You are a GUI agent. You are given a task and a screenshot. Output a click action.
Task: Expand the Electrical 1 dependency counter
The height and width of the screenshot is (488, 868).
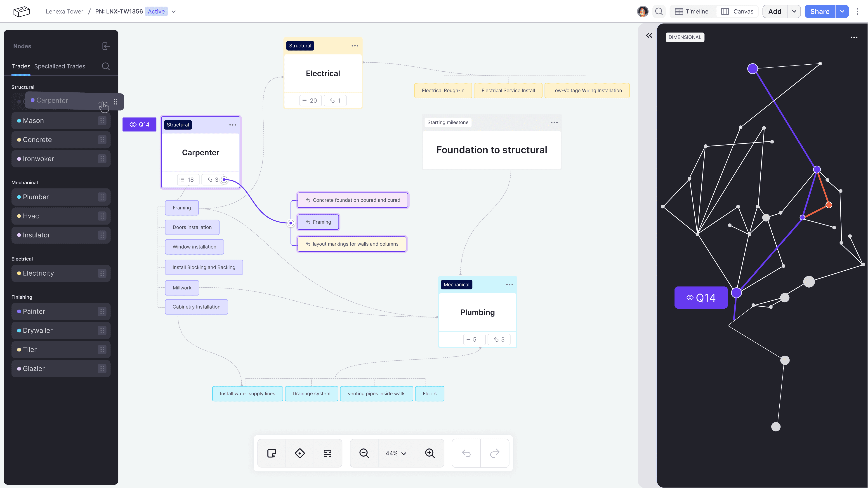(x=335, y=101)
